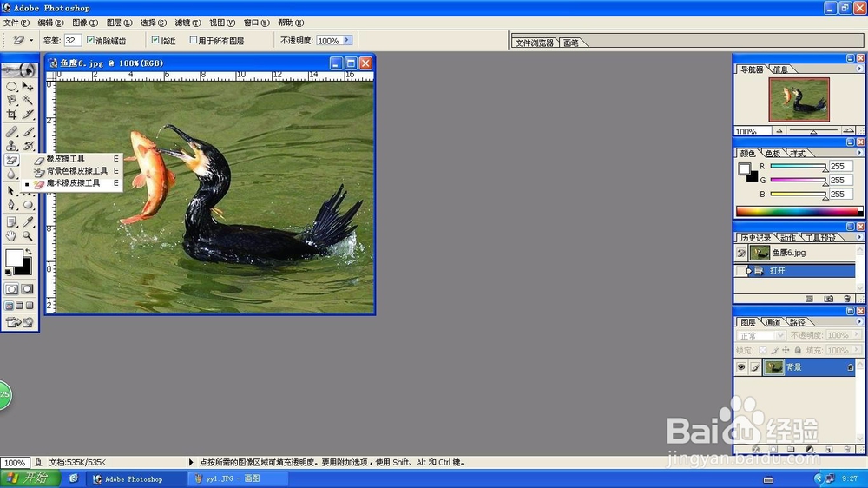Screen dimensions: 868x488
Task: Switch to the 色板 tab
Action: (x=773, y=154)
